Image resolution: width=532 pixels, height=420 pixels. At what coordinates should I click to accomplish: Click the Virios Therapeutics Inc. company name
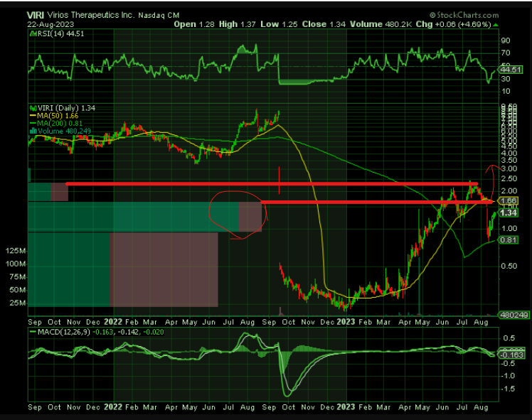click(x=91, y=15)
